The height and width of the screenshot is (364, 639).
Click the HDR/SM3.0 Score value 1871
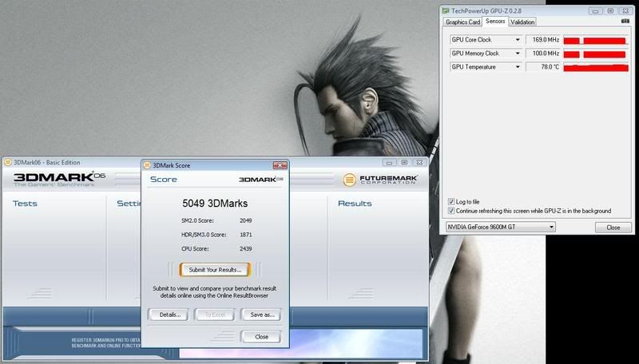pos(246,235)
